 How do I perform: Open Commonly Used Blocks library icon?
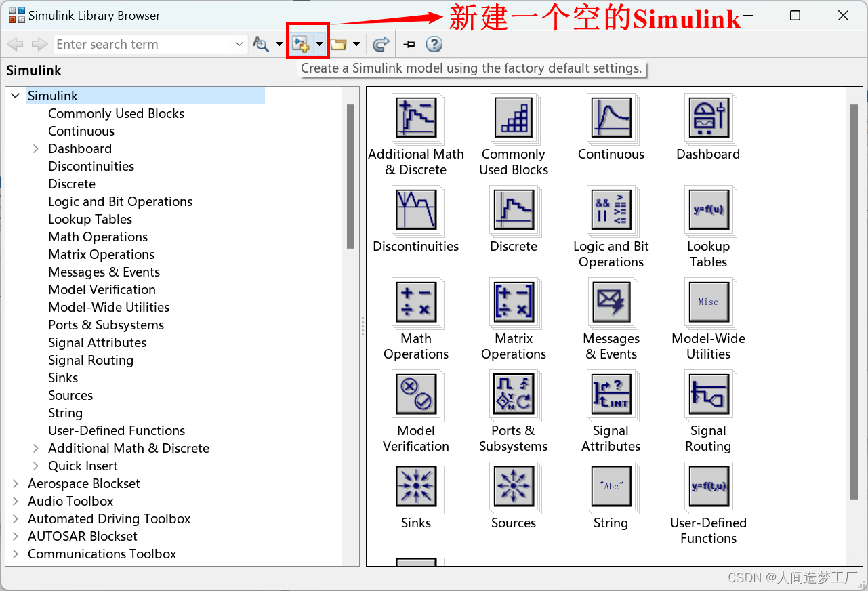pos(514,118)
